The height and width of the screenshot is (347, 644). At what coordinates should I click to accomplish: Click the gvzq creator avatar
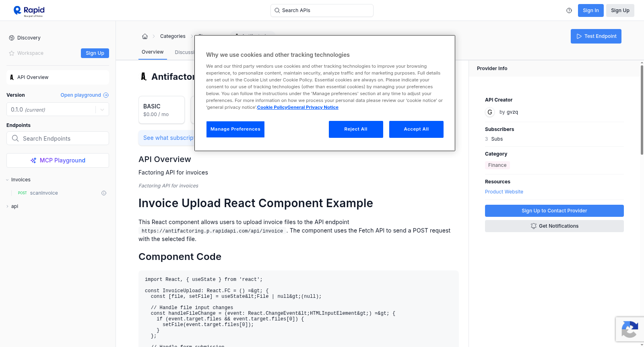click(x=490, y=112)
